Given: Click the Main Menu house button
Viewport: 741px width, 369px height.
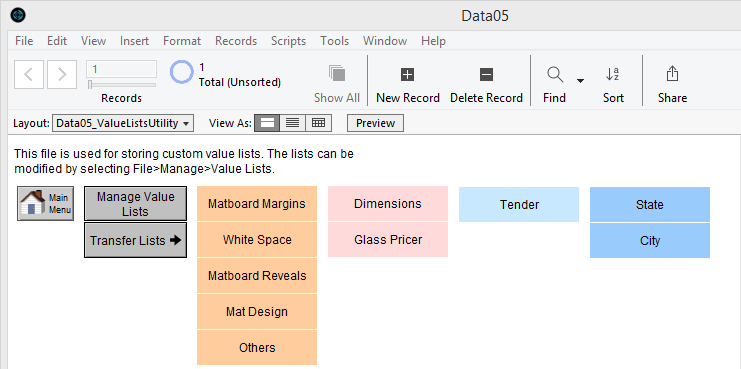Looking at the screenshot, I should tap(46, 204).
